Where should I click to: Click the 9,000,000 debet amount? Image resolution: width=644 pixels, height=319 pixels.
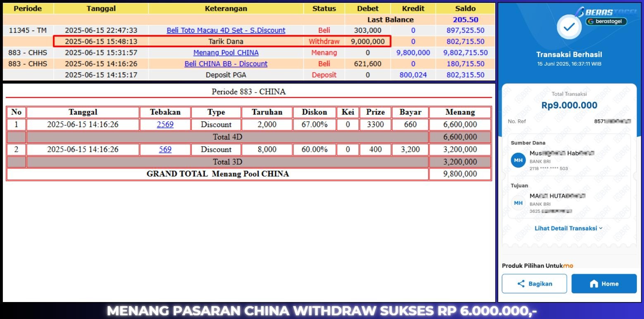pyautogui.click(x=367, y=41)
